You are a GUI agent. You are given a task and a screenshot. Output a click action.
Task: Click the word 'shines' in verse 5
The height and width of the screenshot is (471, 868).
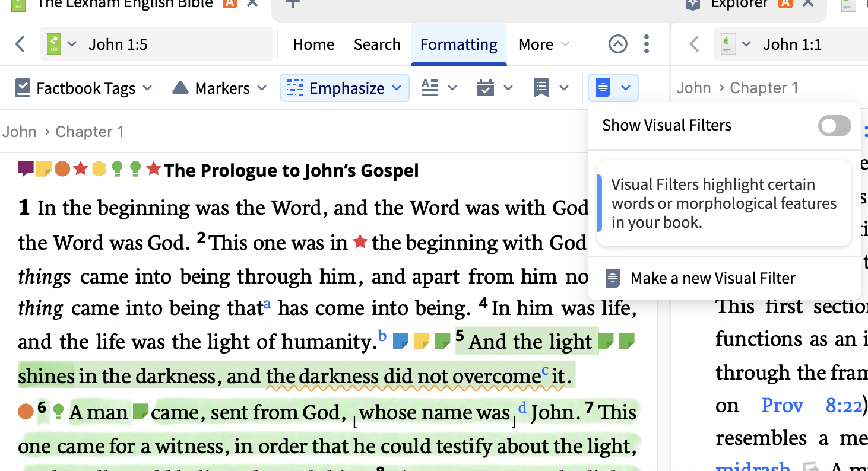pyautogui.click(x=46, y=376)
